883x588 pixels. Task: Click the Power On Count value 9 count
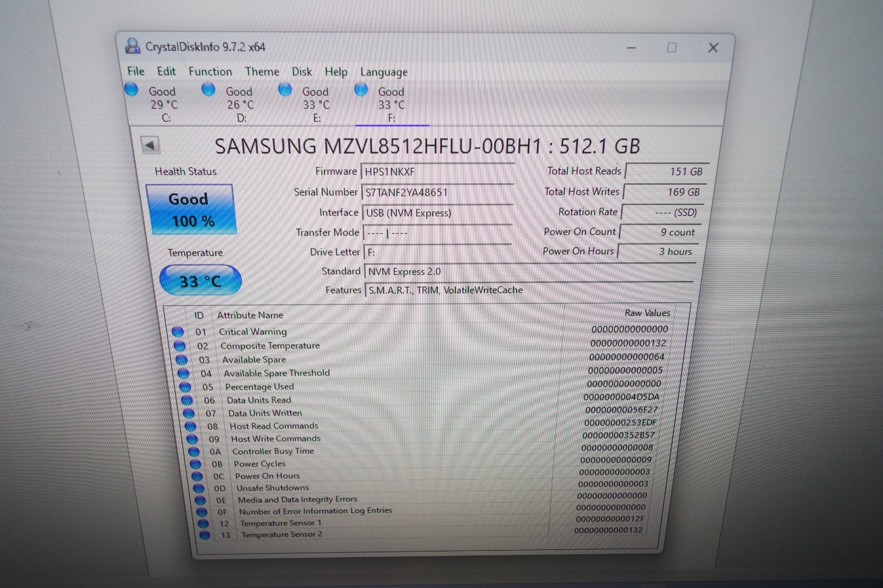(660, 232)
